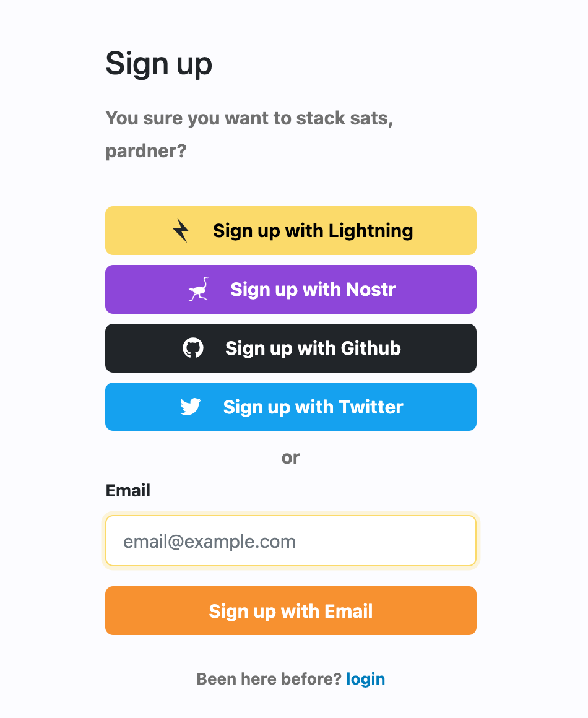This screenshot has height=718, width=588.
Task: Click the 'or' divider text
Action: (x=291, y=457)
